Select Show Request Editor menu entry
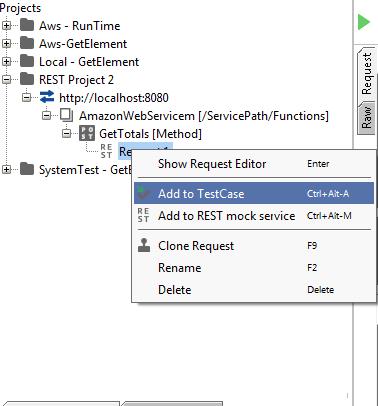The image size is (378, 406). (254, 164)
